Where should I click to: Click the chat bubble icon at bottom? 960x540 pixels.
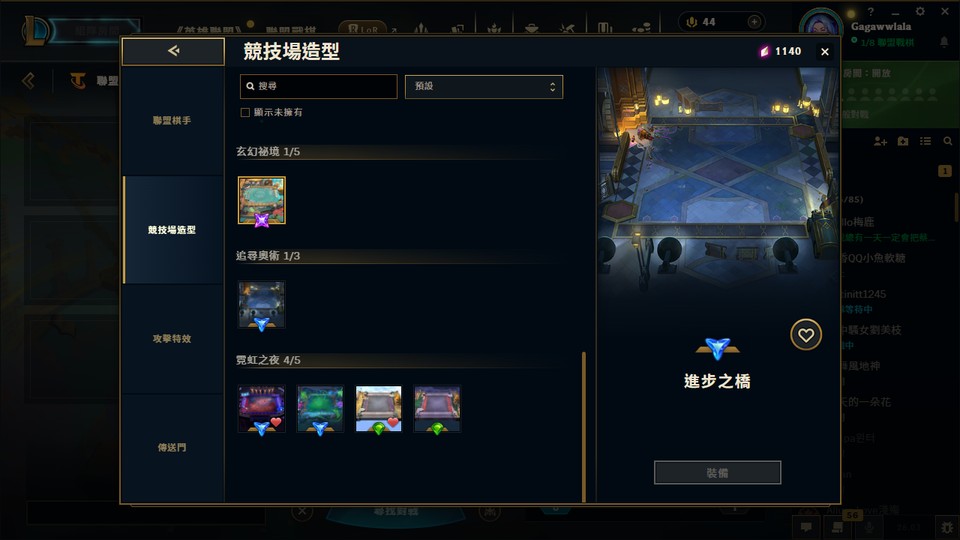(806, 527)
